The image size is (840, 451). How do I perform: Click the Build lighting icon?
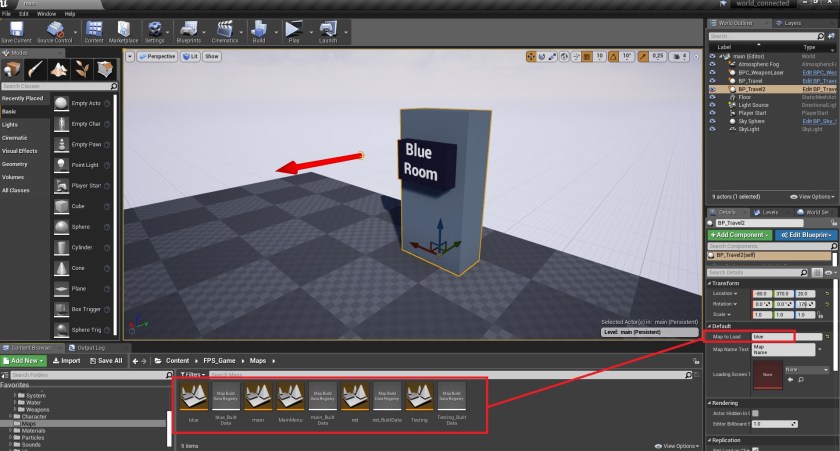pyautogui.click(x=261, y=32)
